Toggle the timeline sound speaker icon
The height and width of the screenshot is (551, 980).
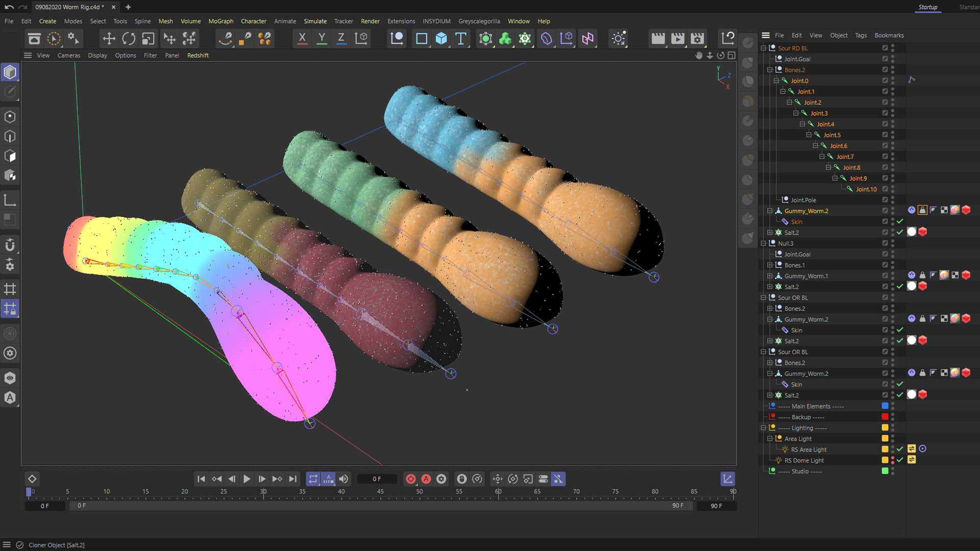(x=344, y=479)
